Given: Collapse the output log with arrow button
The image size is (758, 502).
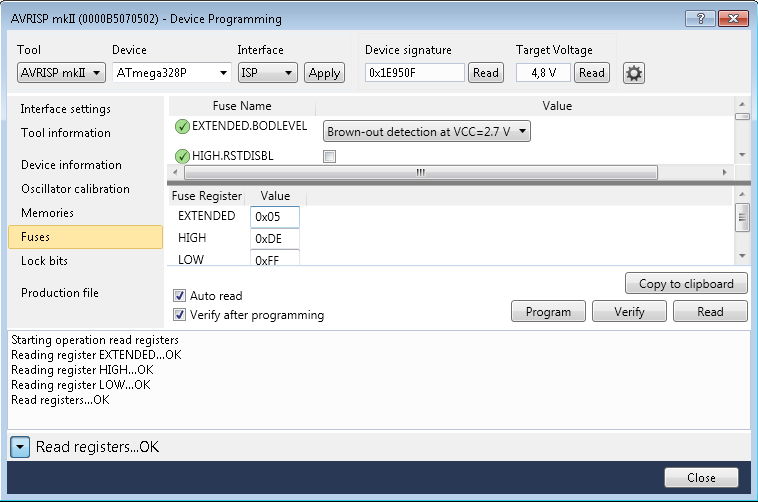Looking at the screenshot, I should [x=20, y=447].
